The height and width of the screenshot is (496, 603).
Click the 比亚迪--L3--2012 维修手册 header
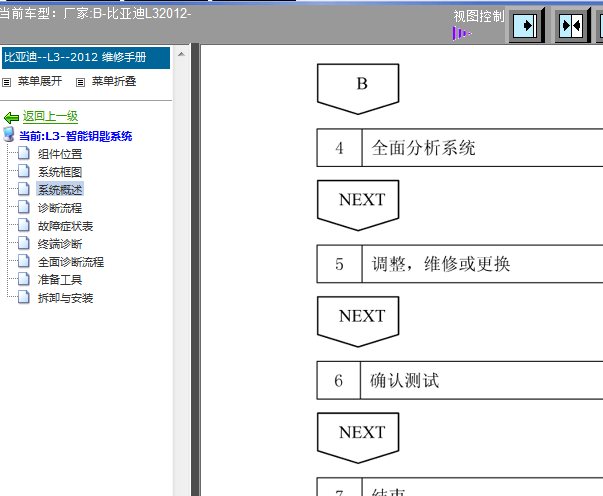pos(86,58)
